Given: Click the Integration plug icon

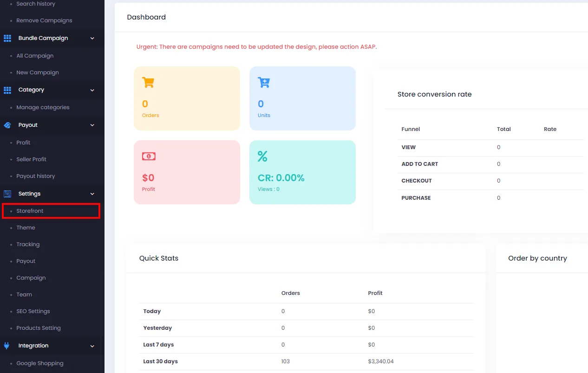Looking at the screenshot, I should (x=7, y=346).
